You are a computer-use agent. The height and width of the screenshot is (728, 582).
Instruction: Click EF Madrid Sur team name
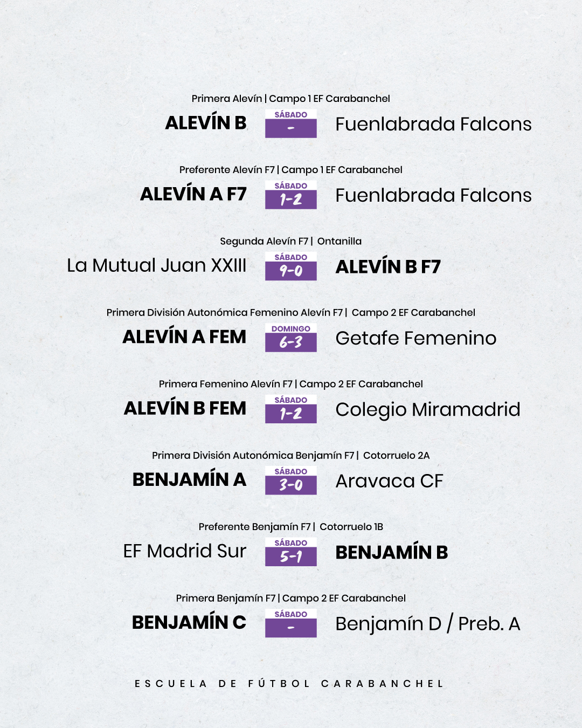(184, 552)
